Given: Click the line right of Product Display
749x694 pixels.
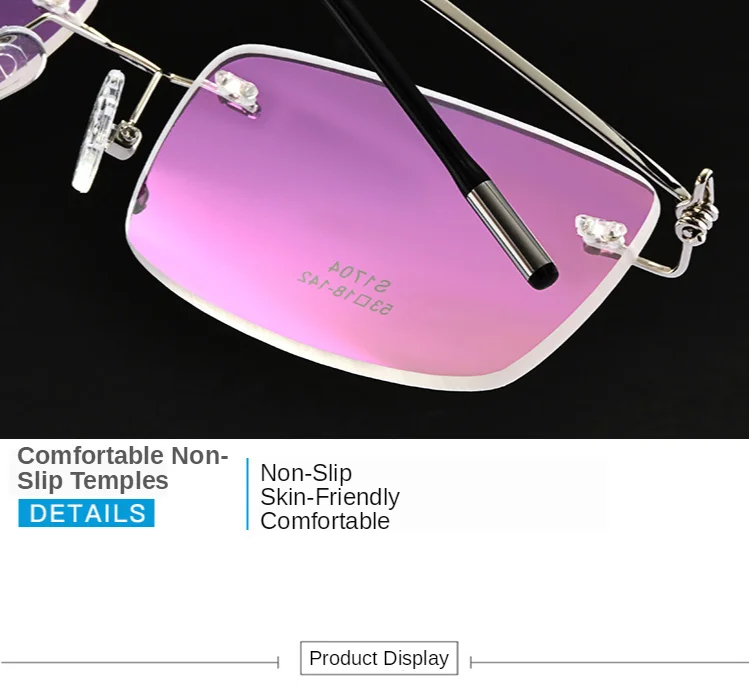Looking at the screenshot, I should [610, 662].
